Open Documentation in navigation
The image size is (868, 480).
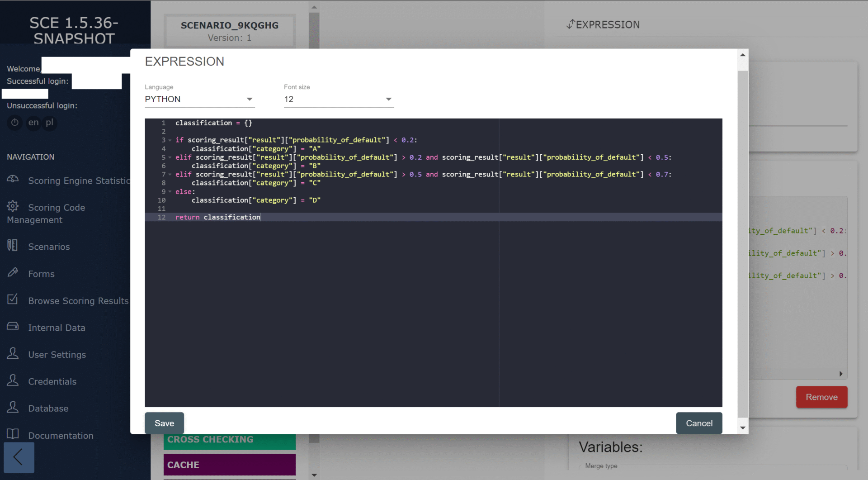(x=61, y=436)
